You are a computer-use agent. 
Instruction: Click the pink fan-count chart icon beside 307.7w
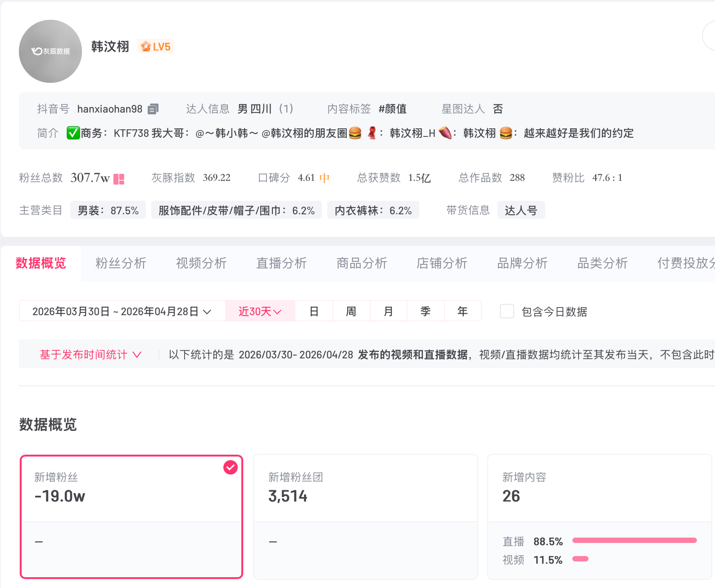pyautogui.click(x=119, y=179)
